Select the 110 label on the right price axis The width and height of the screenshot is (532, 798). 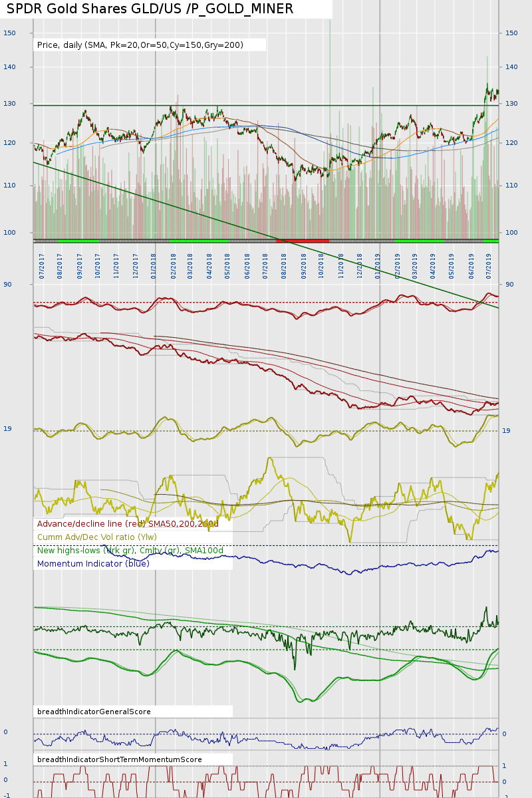click(x=512, y=185)
